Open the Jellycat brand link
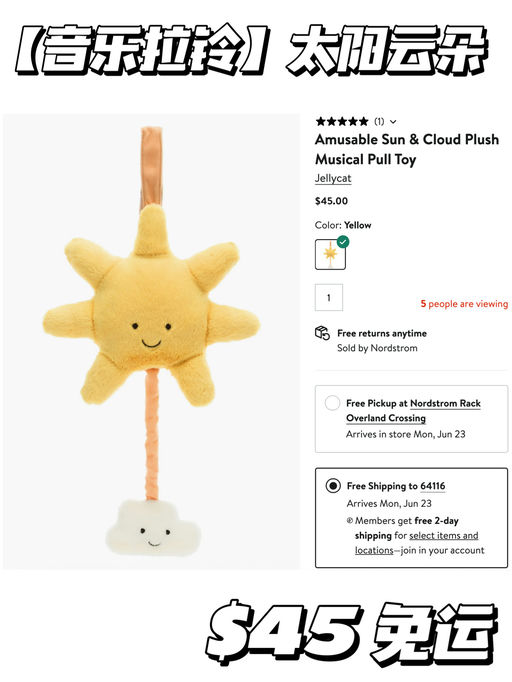The width and height of the screenshot is (512, 682). tap(333, 178)
